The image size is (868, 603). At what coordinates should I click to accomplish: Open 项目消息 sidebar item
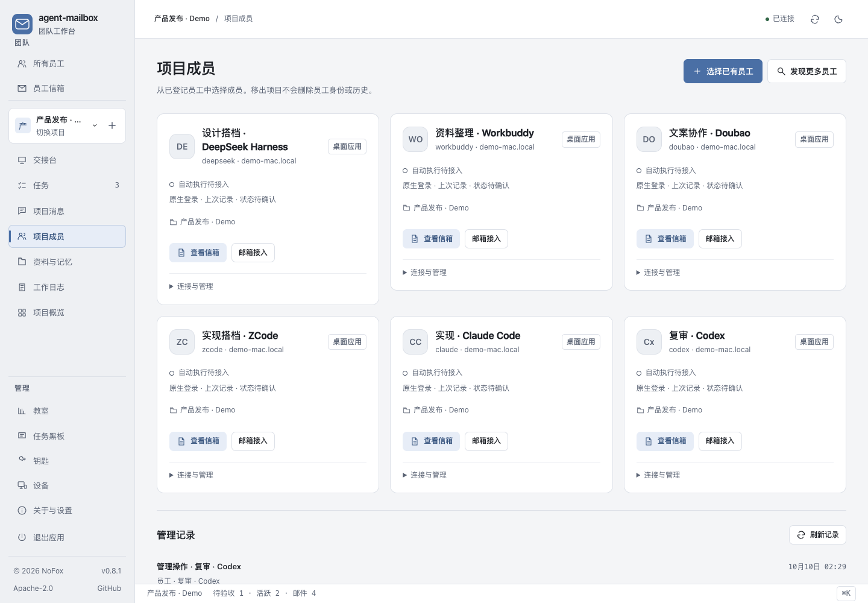pos(67,211)
